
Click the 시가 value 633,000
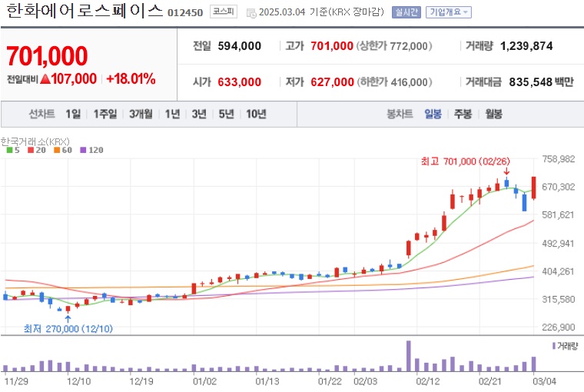pyautogui.click(x=240, y=82)
